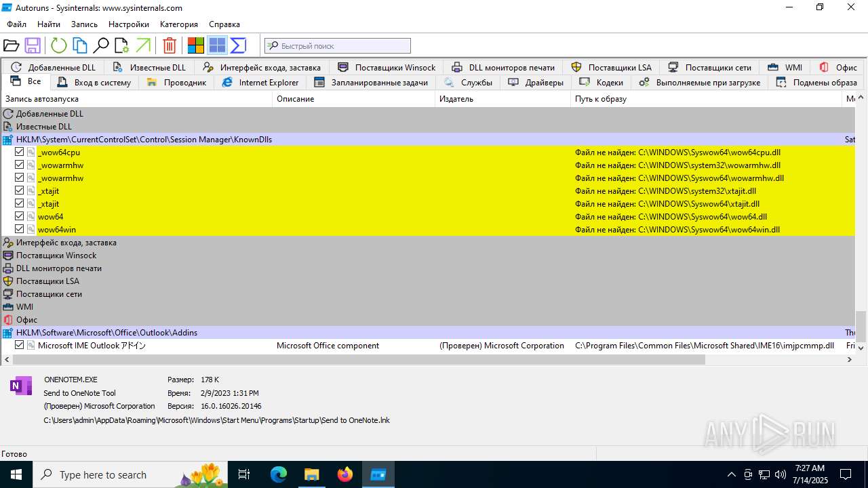This screenshot has height=488, width=868.
Task: Uncheck the _wowarmhw system32 entry checkbox
Action: 19,165
